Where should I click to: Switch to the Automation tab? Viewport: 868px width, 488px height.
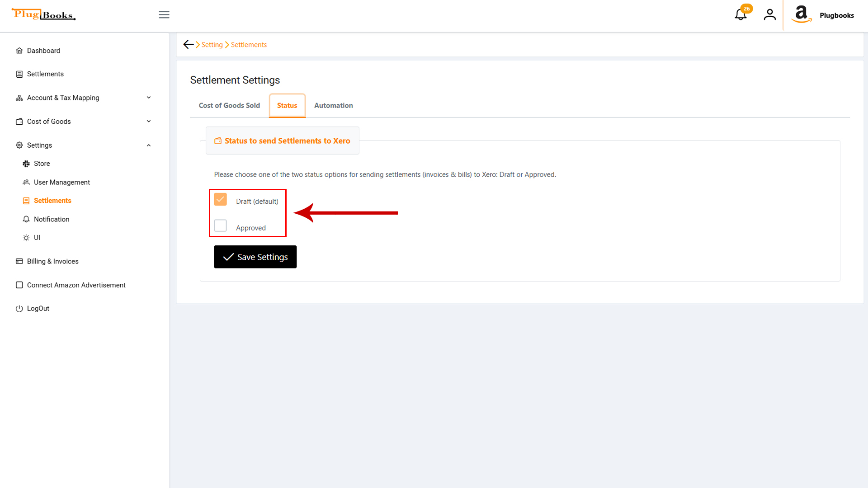pos(333,105)
